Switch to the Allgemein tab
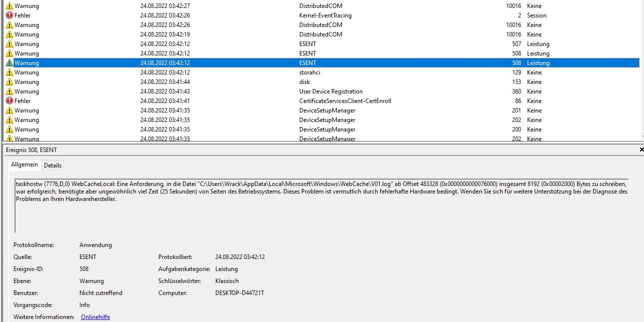This screenshot has height=322, width=644. (x=24, y=164)
